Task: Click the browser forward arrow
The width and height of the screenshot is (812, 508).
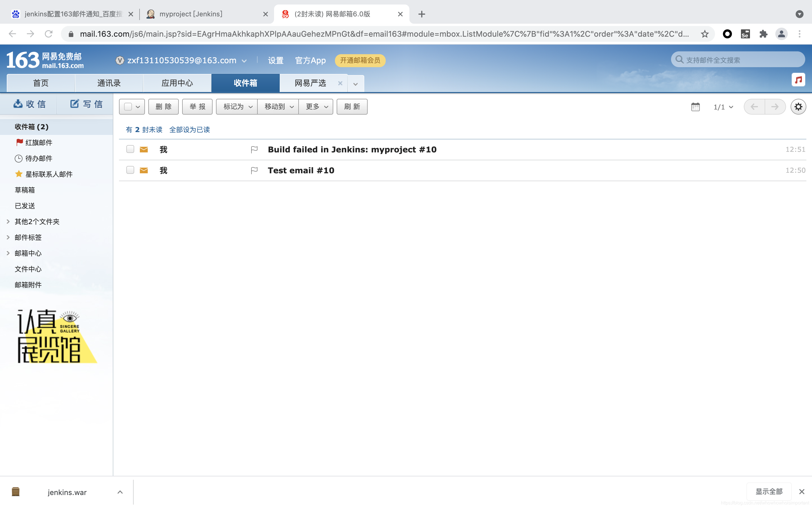Action: pyautogui.click(x=30, y=34)
